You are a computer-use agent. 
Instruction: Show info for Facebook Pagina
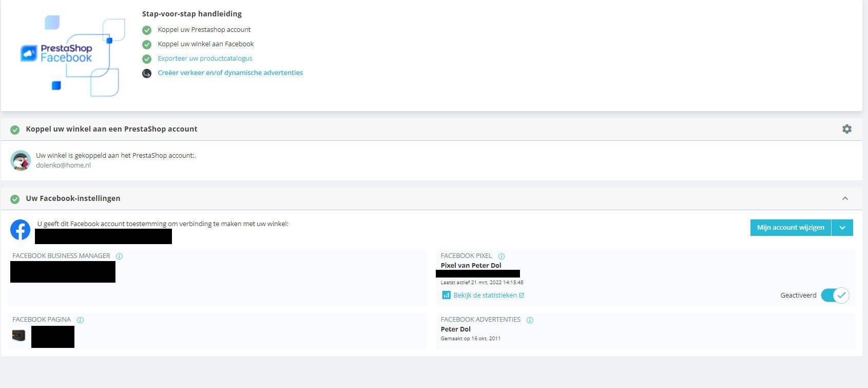80,320
